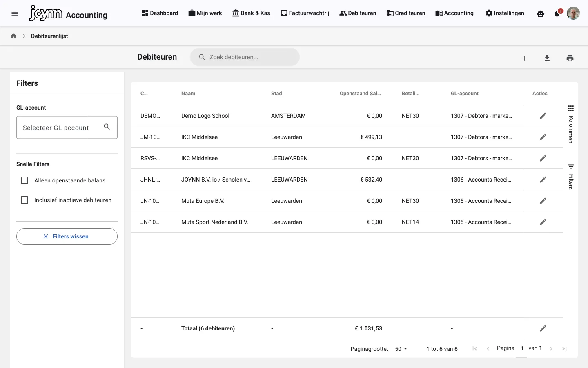Click the Filters wissen button
Viewport: 588px width, 368px height.
click(x=67, y=236)
